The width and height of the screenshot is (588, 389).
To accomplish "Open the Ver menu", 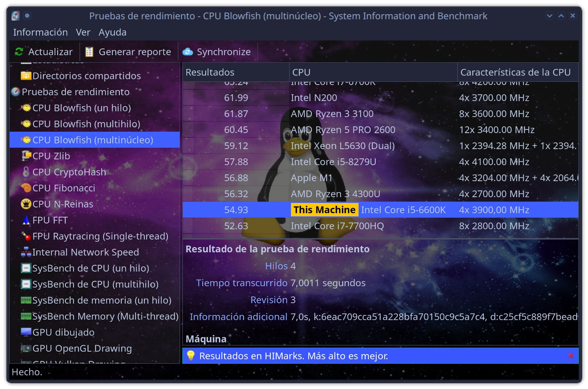I will click(83, 32).
